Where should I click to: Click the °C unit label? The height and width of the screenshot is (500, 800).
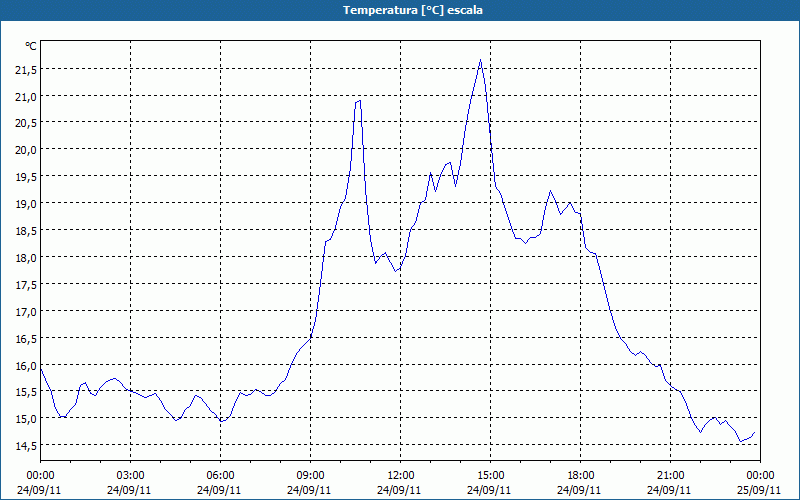click(31, 46)
